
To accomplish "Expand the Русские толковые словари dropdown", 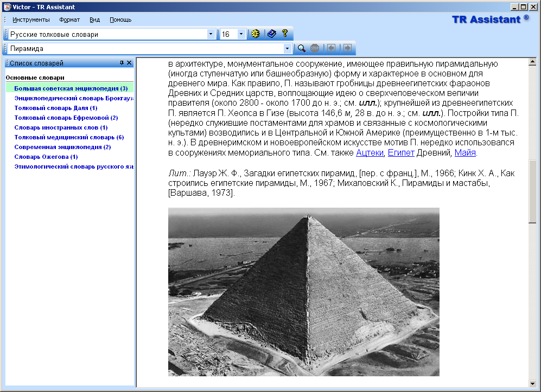I will pyautogui.click(x=211, y=34).
